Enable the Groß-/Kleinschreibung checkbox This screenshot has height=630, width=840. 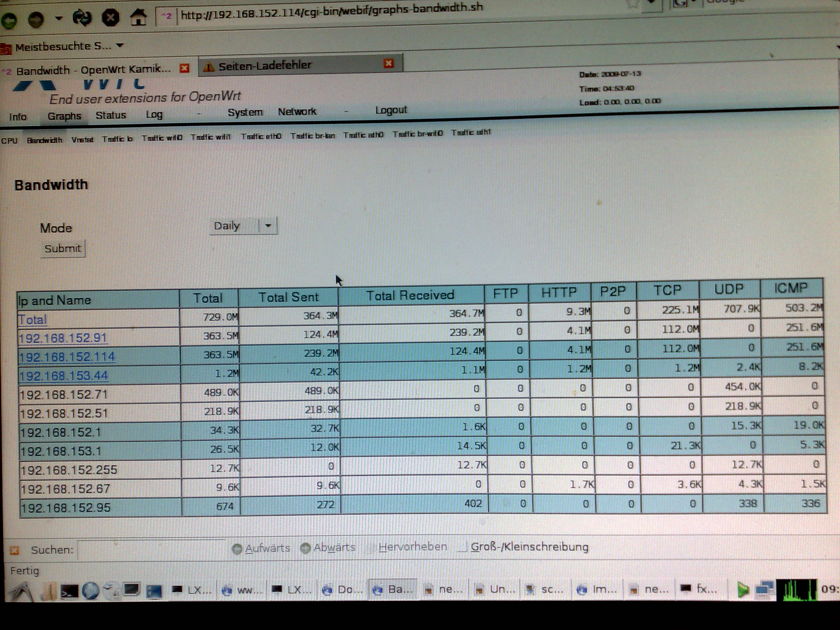pos(462,547)
